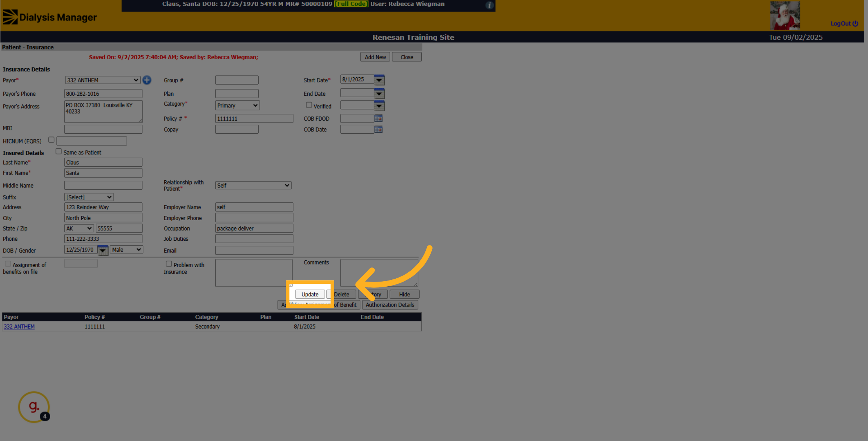Open the Suffix dropdown
Image resolution: width=868 pixels, height=441 pixels.
89,197
